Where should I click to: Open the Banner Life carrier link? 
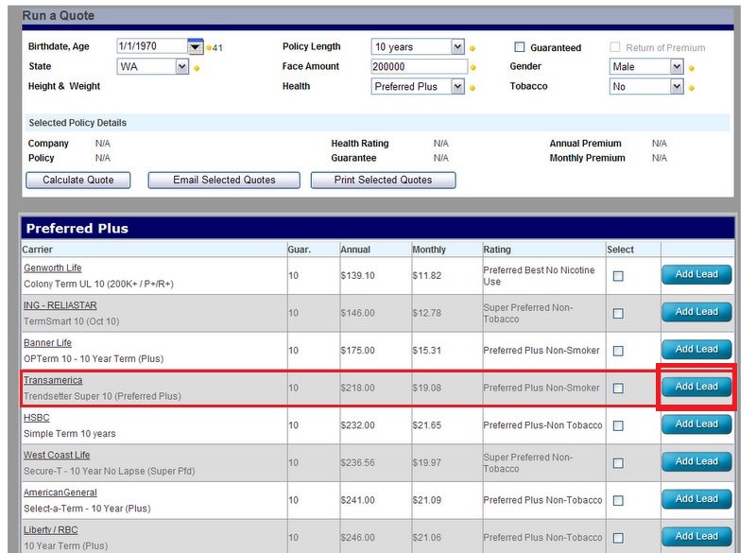click(x=48, y=343)
